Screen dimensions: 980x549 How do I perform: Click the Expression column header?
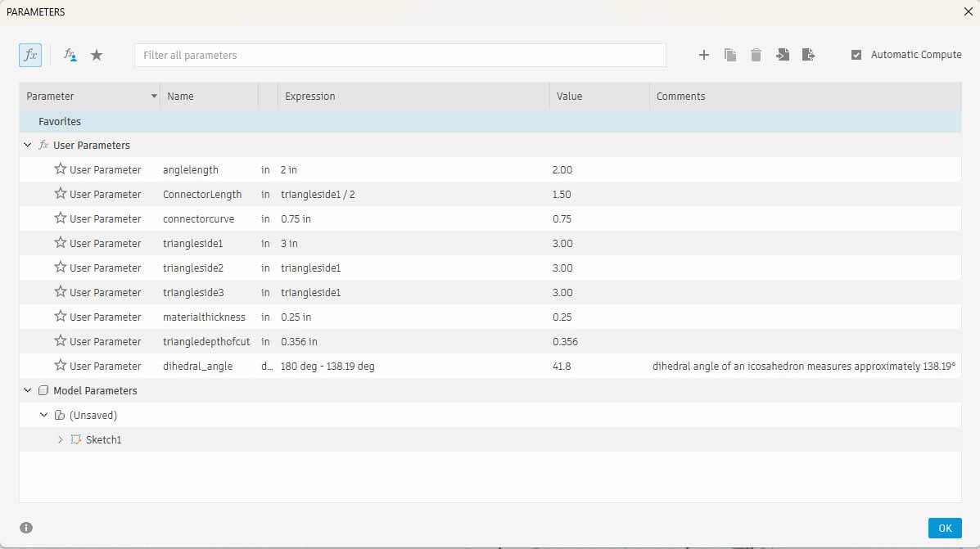click(413, 97)
